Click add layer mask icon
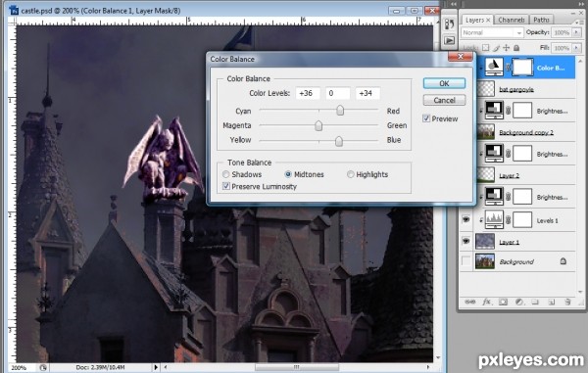Image resolution: width=588 pixels, height=373 pixels. coord(503,302)
